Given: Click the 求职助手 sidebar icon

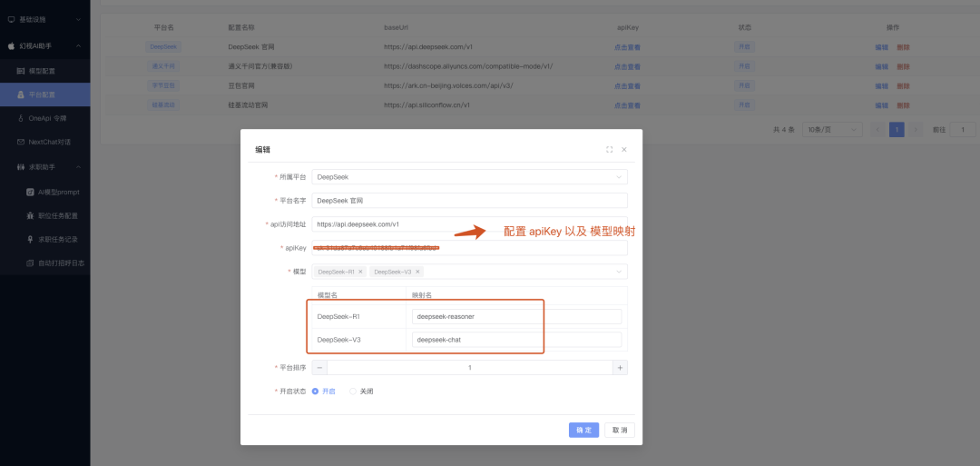Looking at the screenshot, I should [21, 167].
